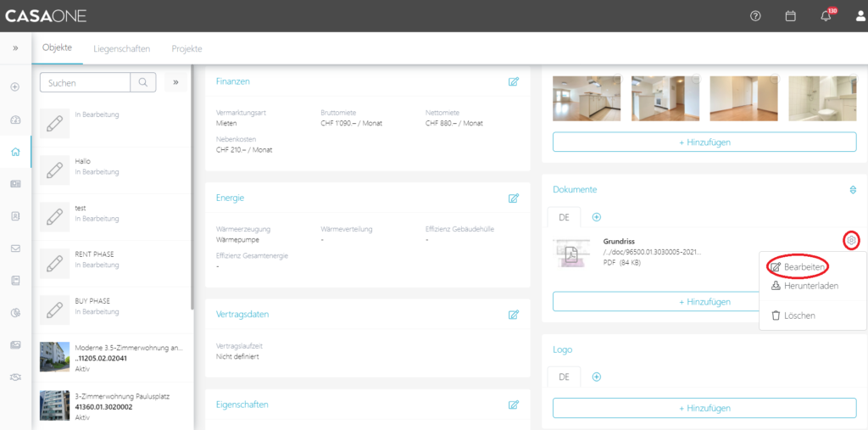Screen dimensions: 868x430
Task: Click the search magnifier button
Action: (x=142, y=82)
